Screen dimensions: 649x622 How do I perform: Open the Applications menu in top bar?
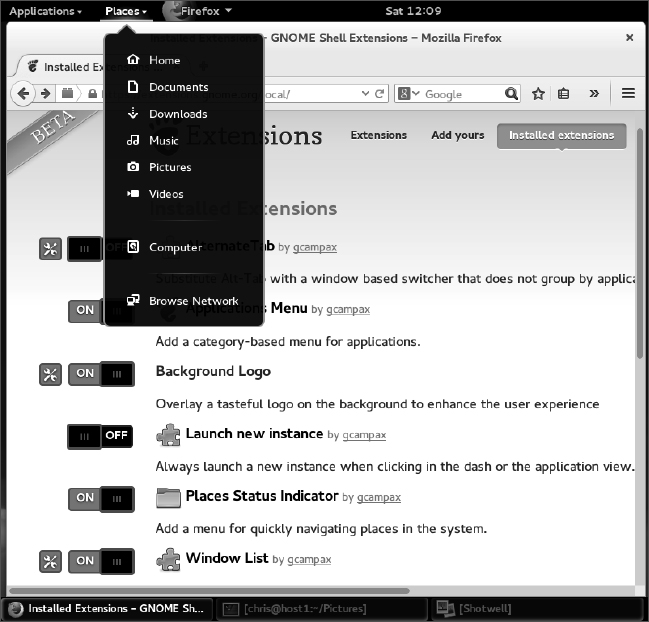coord(46,11)
